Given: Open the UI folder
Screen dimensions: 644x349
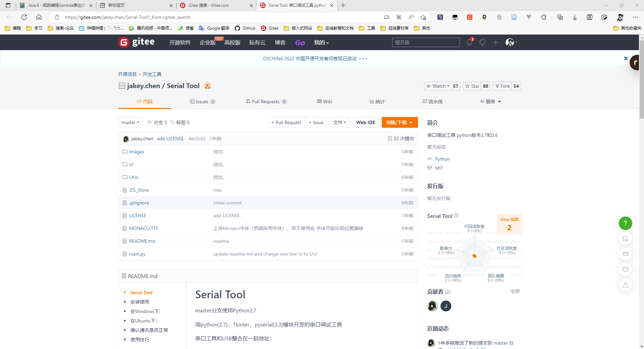Looking at the screenshot, I should point(131,164).
